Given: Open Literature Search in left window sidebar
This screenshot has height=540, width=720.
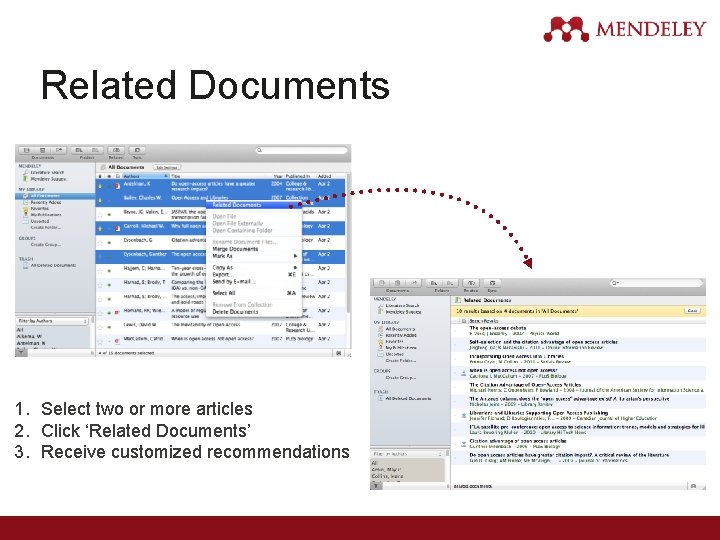Looking at the screenshot, I should [47, 172].
